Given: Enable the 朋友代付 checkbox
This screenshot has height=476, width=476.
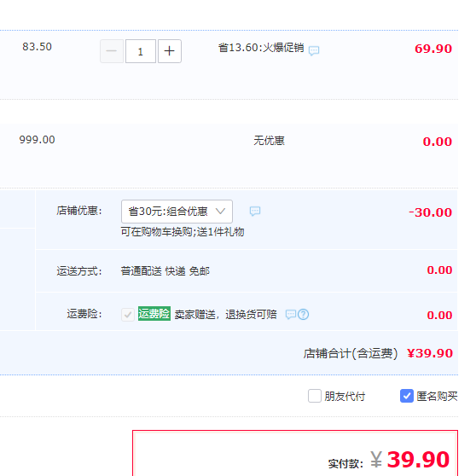Looking at the screenshot, I should click(315, 396).
